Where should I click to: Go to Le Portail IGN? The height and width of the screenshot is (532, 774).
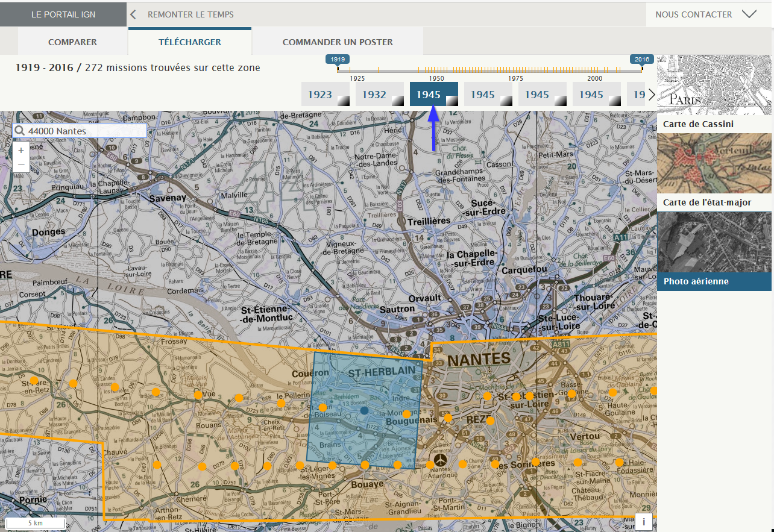(63, 14)
